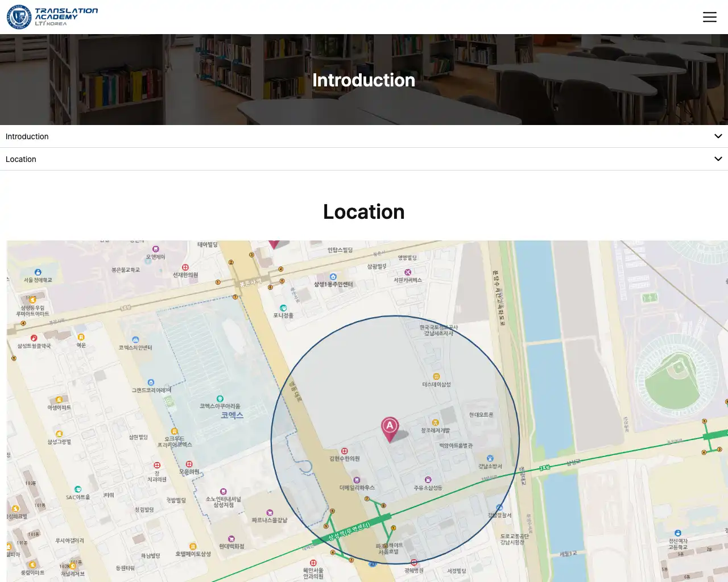Click the 정신여자 고등학교 school icon
The height and width of the screenshot is (582, 728).
click(678, 533)
